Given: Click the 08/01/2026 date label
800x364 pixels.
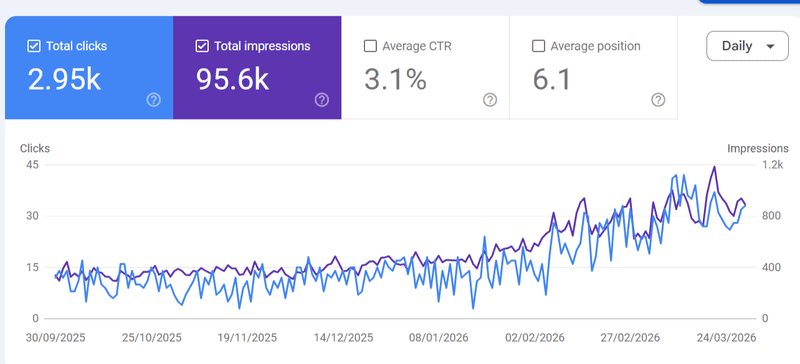Looking at the screenshot, I should tap(439, 338).
